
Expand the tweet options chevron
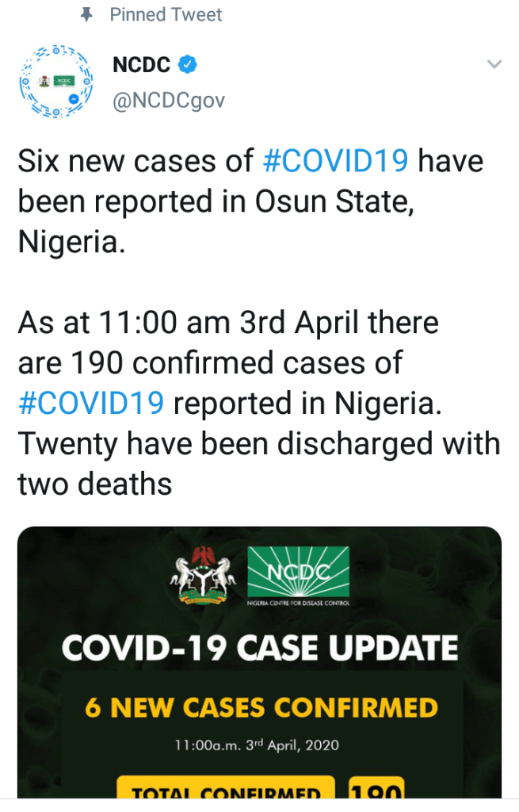coord(494,65)
